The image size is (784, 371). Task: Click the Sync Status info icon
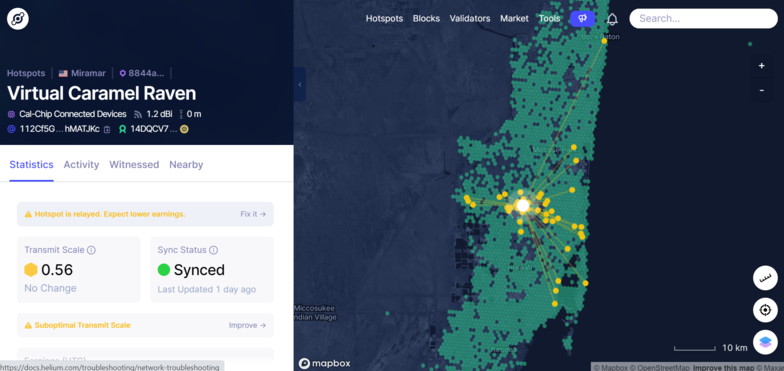(214, 250)
